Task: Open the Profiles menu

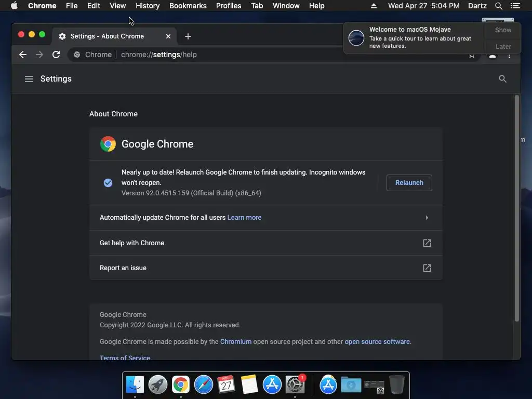Action: [x=229, y=6]
